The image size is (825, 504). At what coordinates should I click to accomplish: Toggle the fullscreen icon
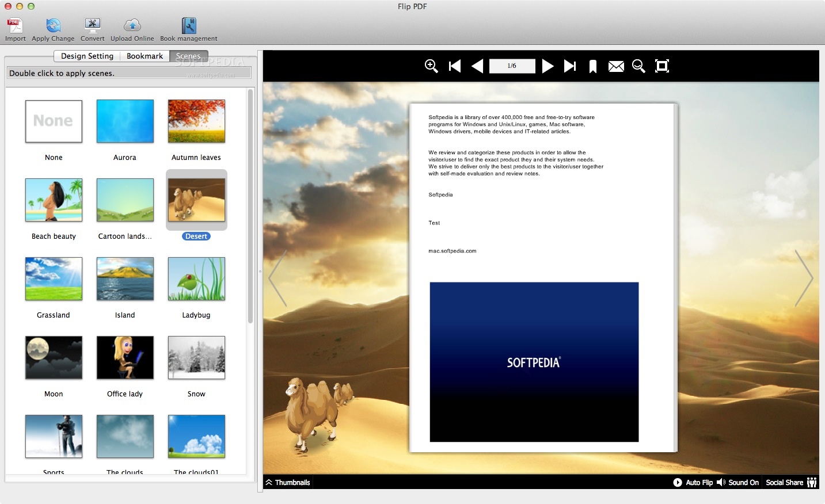662,66
